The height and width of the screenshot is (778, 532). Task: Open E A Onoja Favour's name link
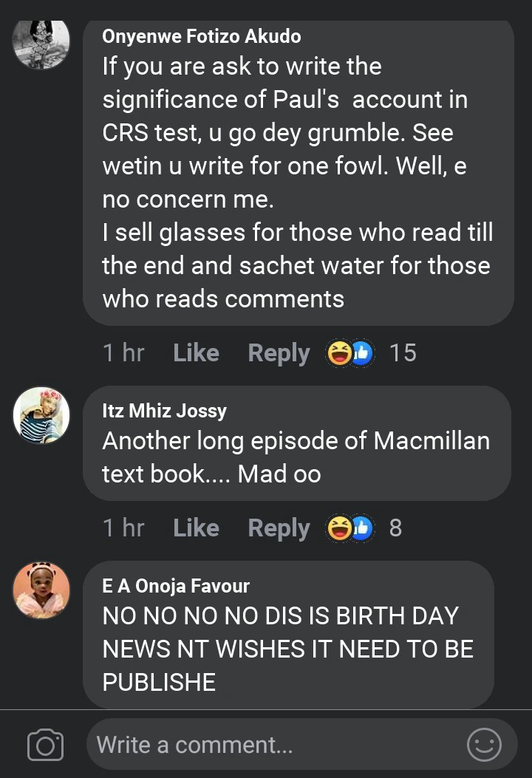click(176, 586)
